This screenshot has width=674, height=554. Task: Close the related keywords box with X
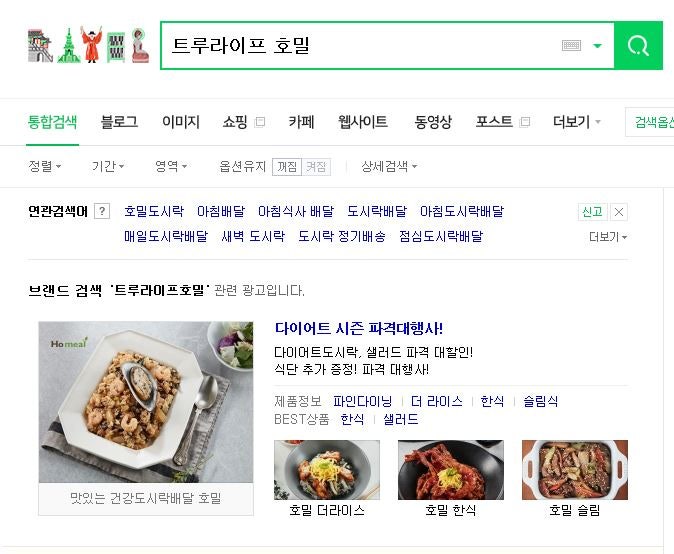[619, 211]
